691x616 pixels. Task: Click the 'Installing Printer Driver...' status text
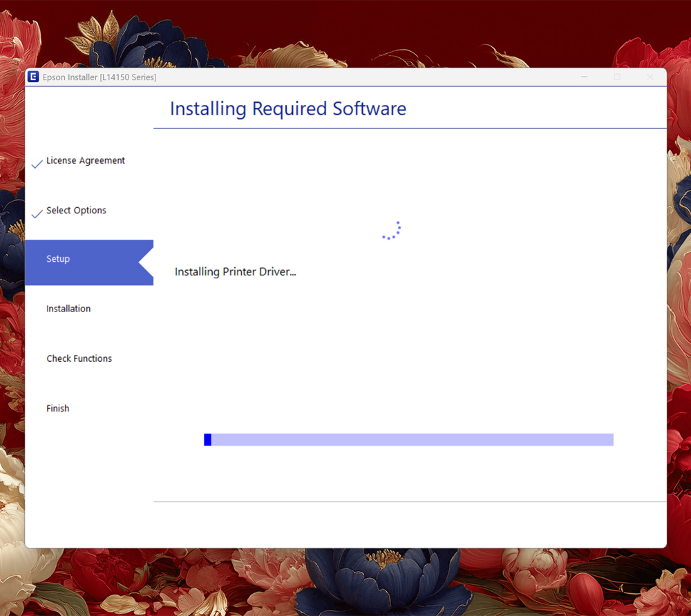(236, 271)
